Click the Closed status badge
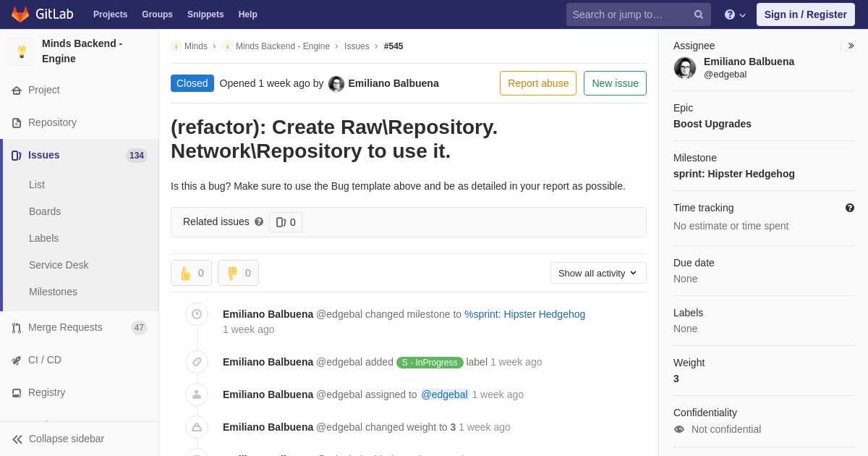Screen dimensions: 868x456 (x=192, y=83)
